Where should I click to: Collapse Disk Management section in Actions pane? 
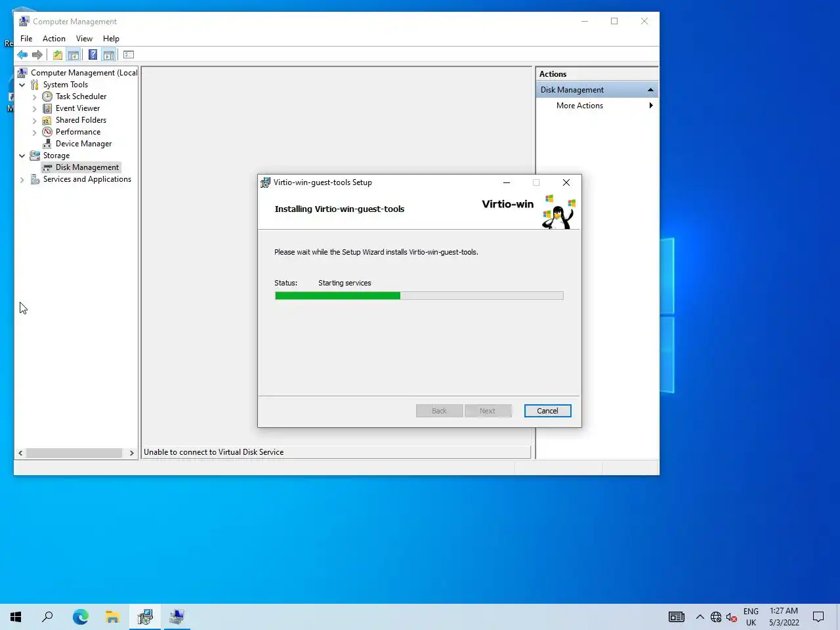[650, 90]
